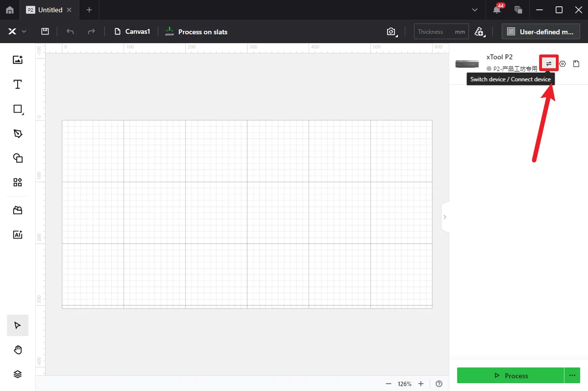Expand the xTool logo menu
Image resolution: width=588 pixels, height=391 pixels.
tap(17, 31)
